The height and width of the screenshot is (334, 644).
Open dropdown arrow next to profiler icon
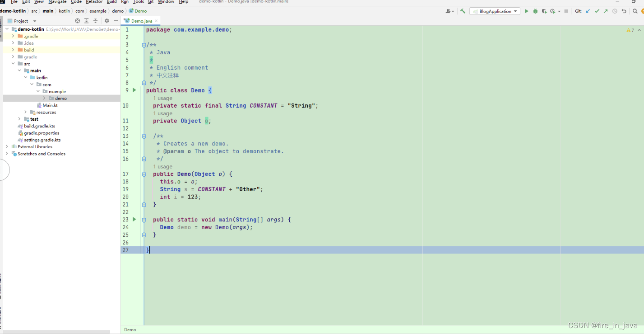[559, 11]
